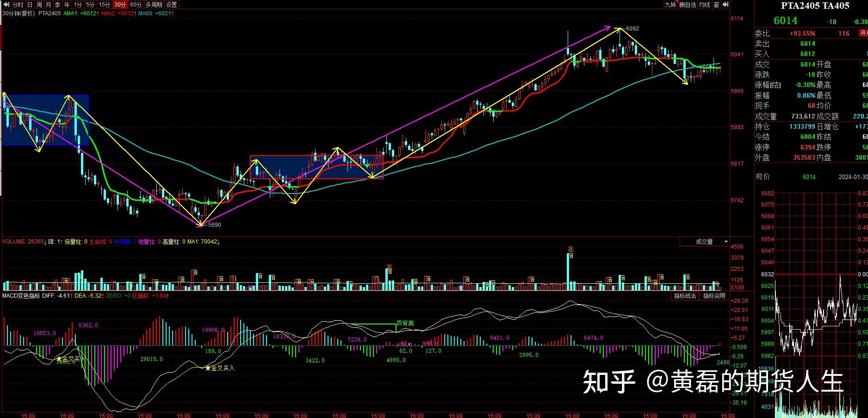This screenshot has height=418, width=868.
Task: Click the 指标战法 button
Action: pyautogui.click(x=685, y=296)
